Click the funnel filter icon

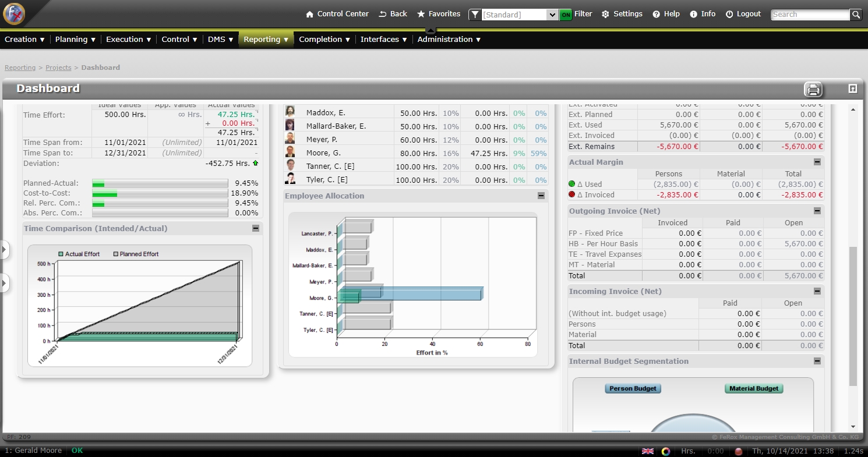[475, 15]
